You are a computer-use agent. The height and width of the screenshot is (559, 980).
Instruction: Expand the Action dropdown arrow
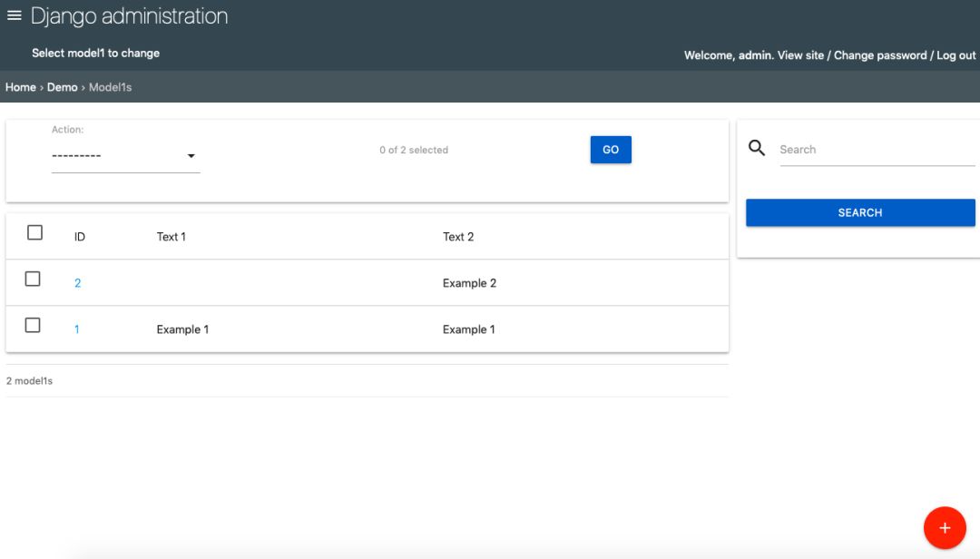click(191, 156)
